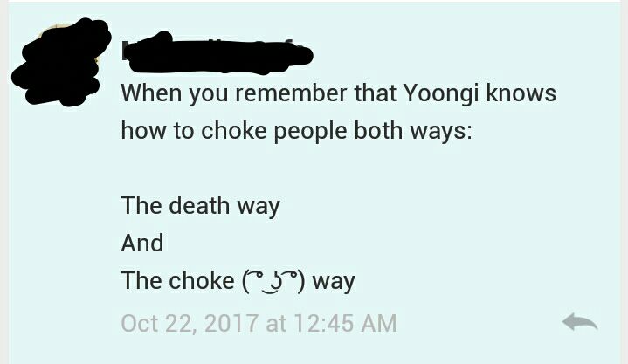Viewport: 628px width, 364px height.
Task: Select the word "knows" in first line
Action: (521, 93)
